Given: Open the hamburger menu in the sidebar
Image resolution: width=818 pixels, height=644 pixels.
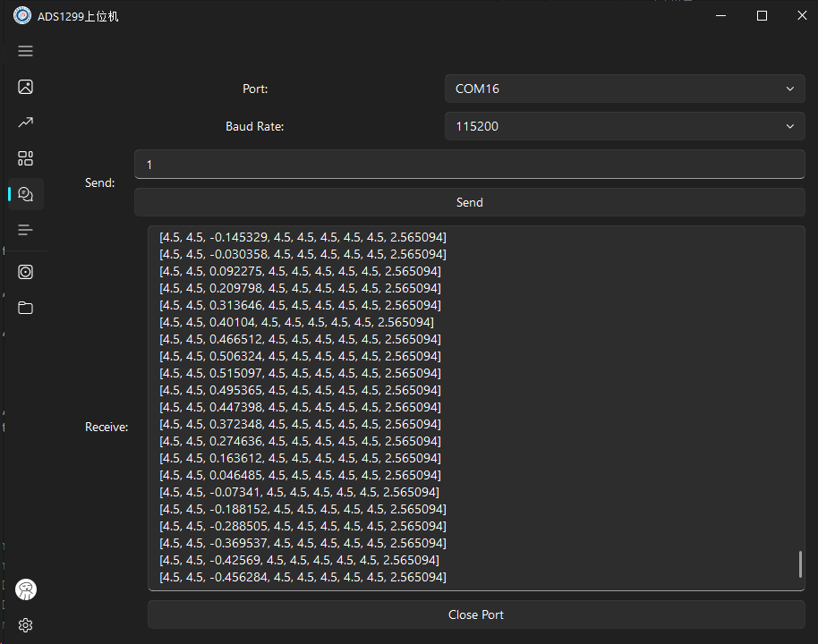Looking at the screenshot, I should click(25, 51).
